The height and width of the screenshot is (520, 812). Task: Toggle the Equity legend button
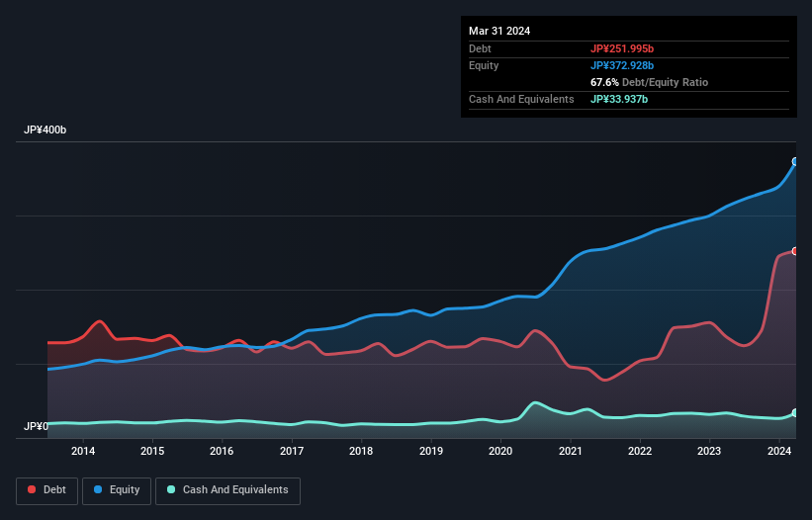[x=117, y=490]
